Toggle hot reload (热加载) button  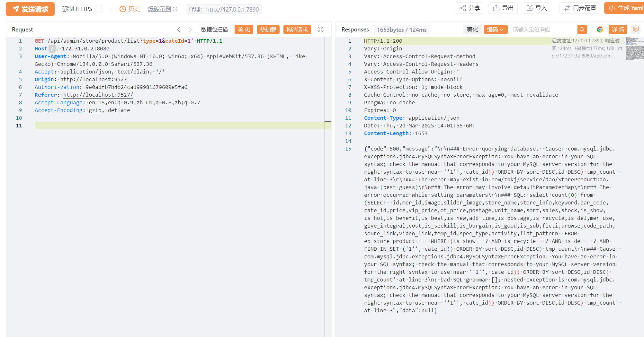268,30
